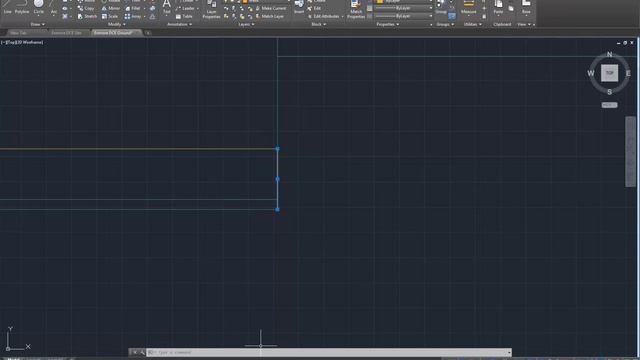Open the WCS dropdown below ViewCube
The height and width of the screenshot is (360, 640).
coord(609,105)
